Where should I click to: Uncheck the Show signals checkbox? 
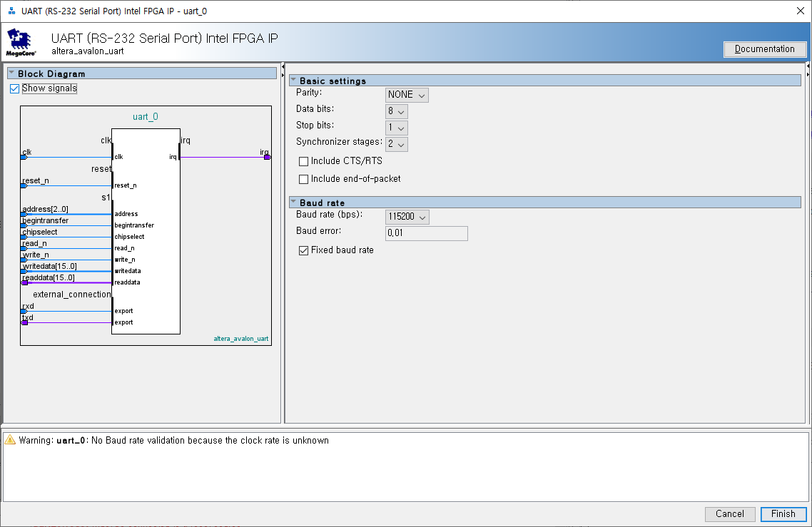(14, 88)
